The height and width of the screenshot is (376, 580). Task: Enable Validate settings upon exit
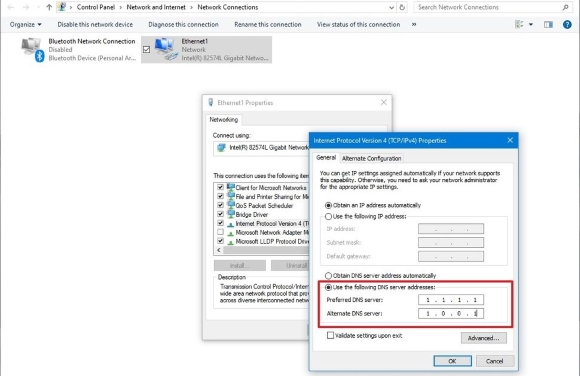click(x=330, y=335)
